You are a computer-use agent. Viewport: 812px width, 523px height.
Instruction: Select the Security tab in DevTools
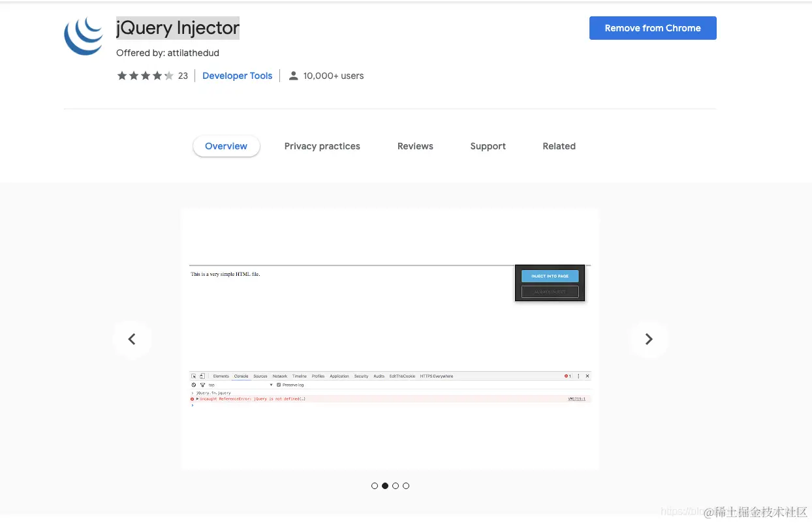click(361, 376)
